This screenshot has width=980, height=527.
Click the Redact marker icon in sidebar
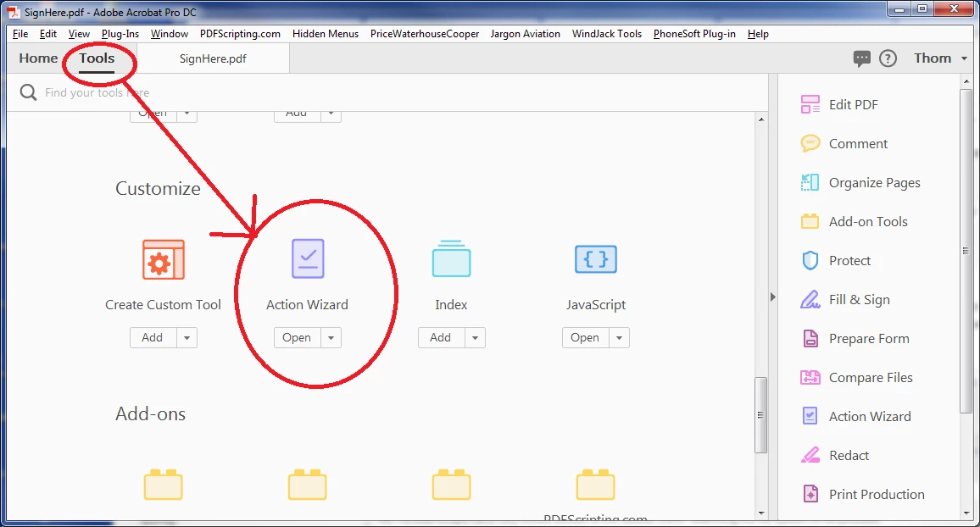pos(810,455)
